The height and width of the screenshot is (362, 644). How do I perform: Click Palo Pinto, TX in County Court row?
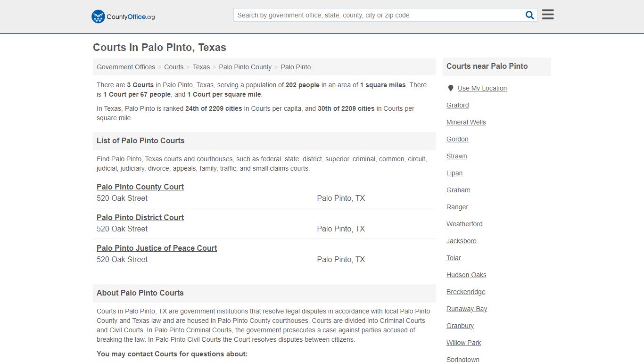pos(341,198)
